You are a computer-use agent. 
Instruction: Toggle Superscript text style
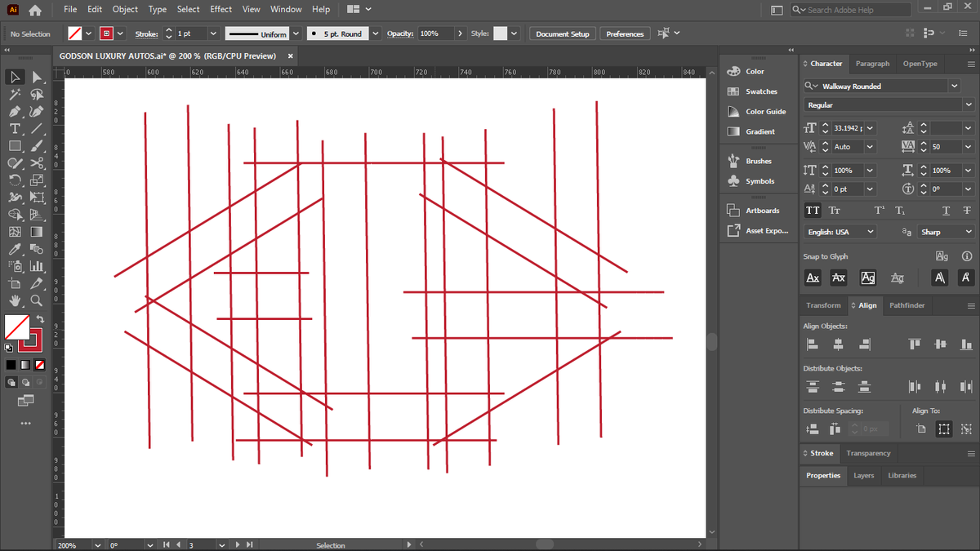pyautogui.click(x=879, y=210)
